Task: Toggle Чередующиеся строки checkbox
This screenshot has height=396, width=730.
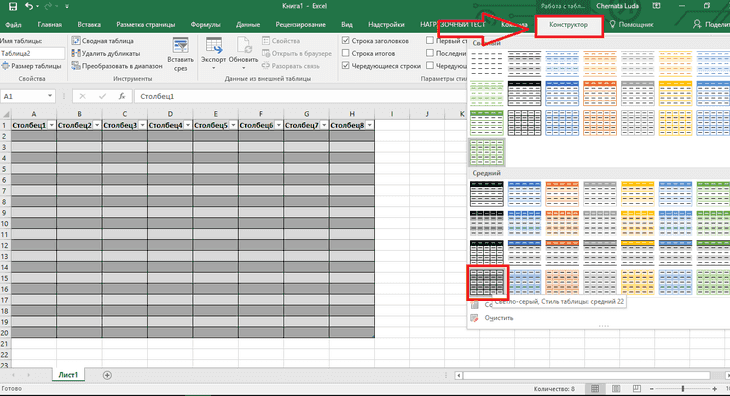Action: (x=345, y=66)
